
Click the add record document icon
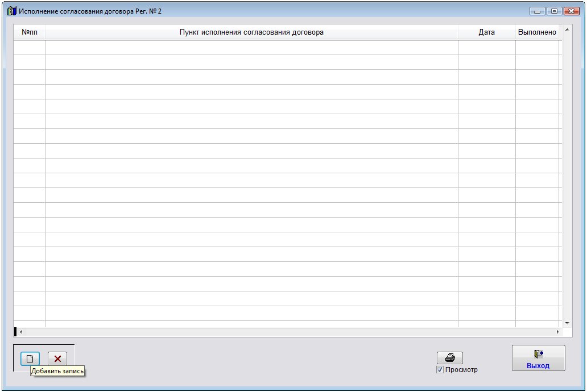coord(30,358)
